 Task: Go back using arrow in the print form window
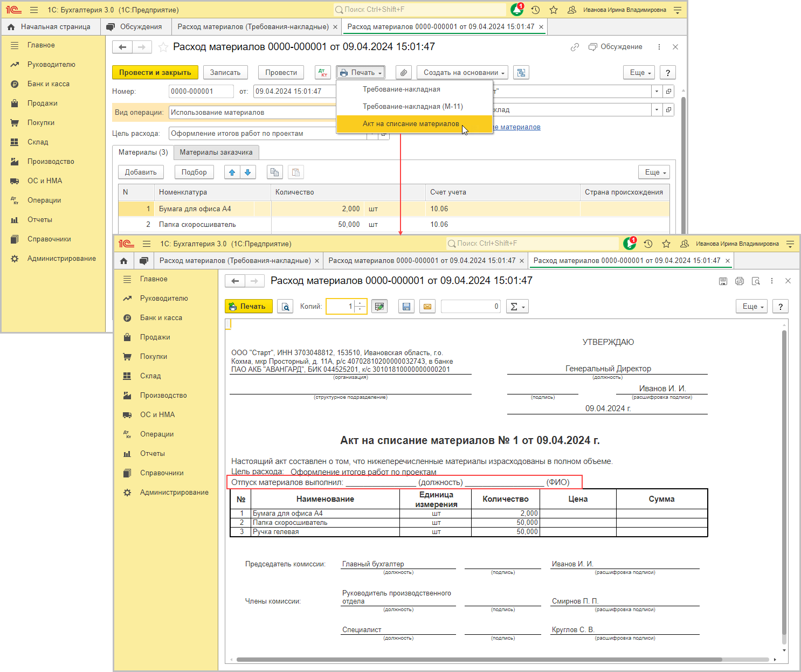pyautogui.click(x=235, y=281)
